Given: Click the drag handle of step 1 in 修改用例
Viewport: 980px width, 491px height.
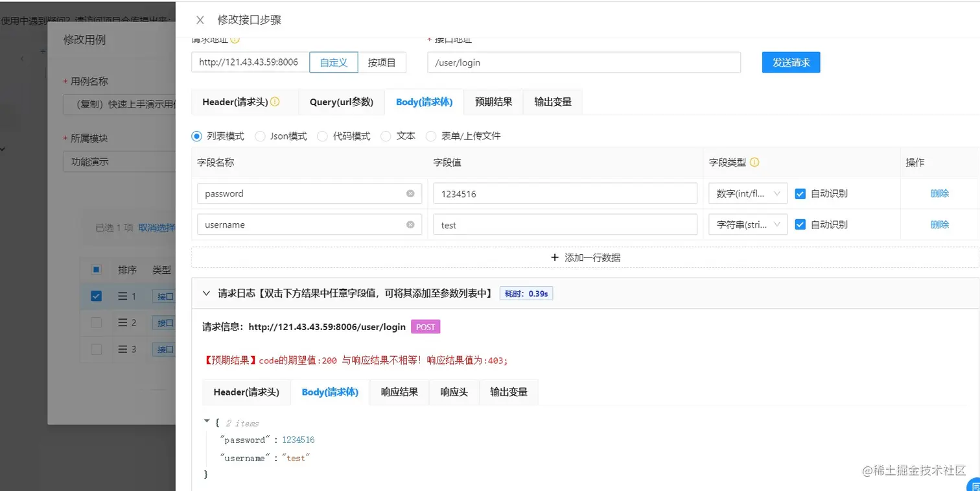Looking at the screenshot, I should (x=122, y=296).
